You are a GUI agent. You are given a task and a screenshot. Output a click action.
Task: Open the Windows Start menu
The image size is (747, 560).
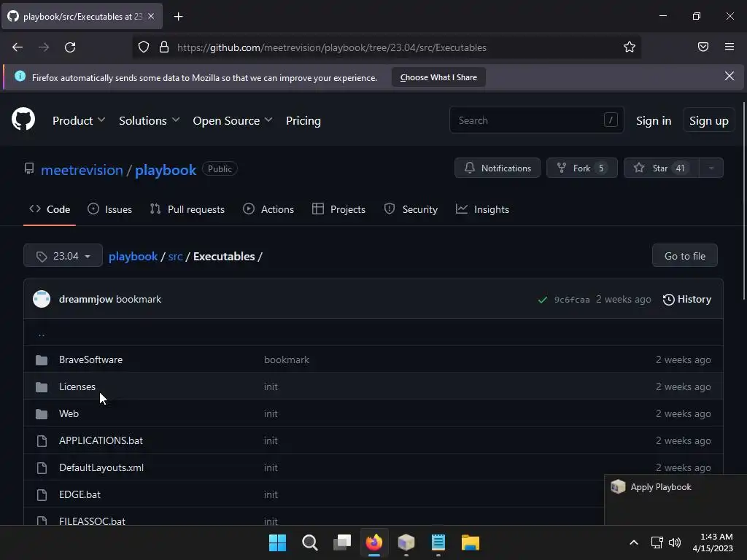tap(277, 542)
